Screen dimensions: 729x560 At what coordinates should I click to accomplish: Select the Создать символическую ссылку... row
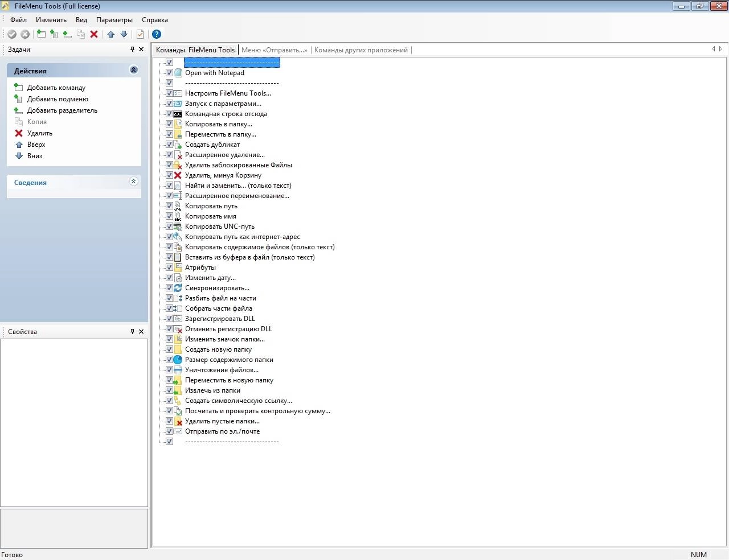click(x=239, y=401)
